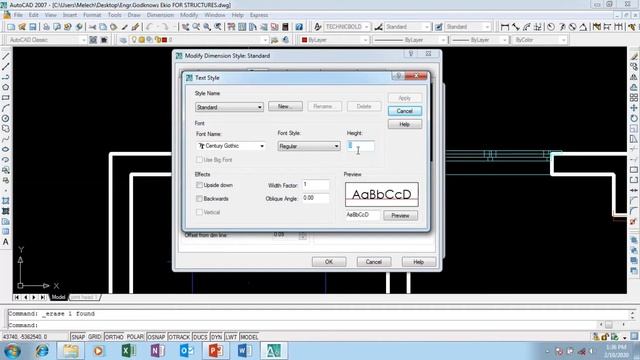The width and height of the screenshot is (640, 360).
Task: Enable the Upside down checkbox
Action: (199, 185)
